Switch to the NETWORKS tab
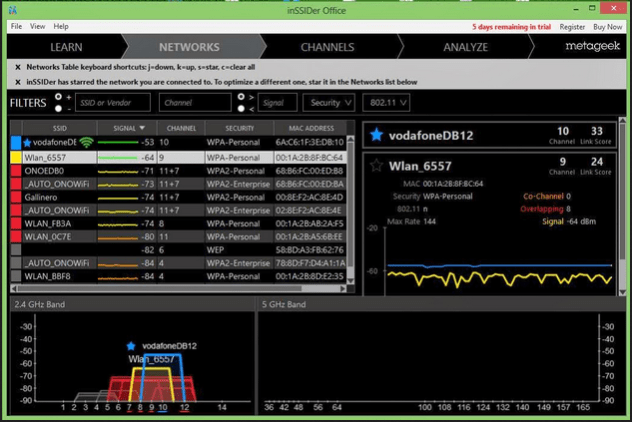632x422 pixels. pos(189,47)
